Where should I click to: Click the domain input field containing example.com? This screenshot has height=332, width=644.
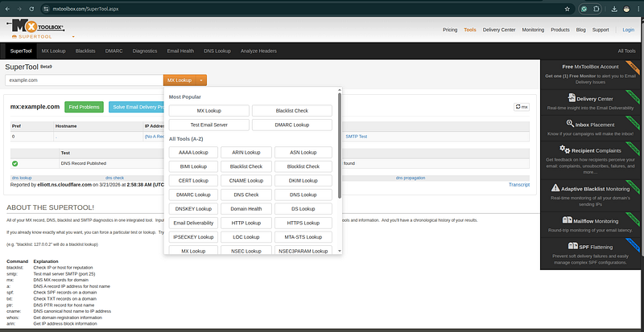coord(85,80)
